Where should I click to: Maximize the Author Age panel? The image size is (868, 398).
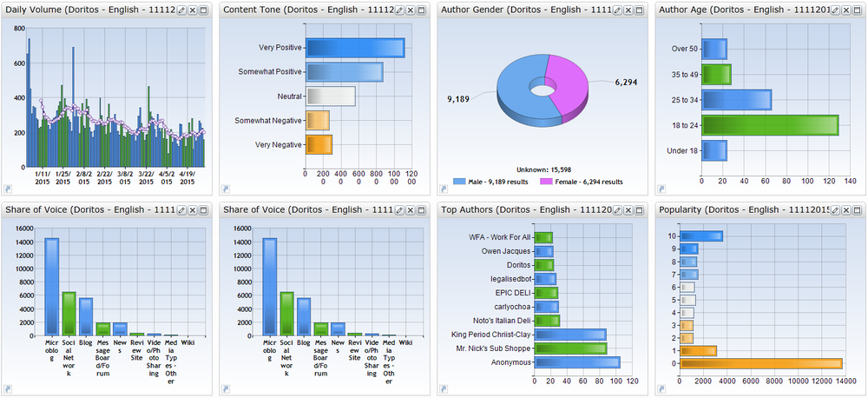(x=858, y=10)
